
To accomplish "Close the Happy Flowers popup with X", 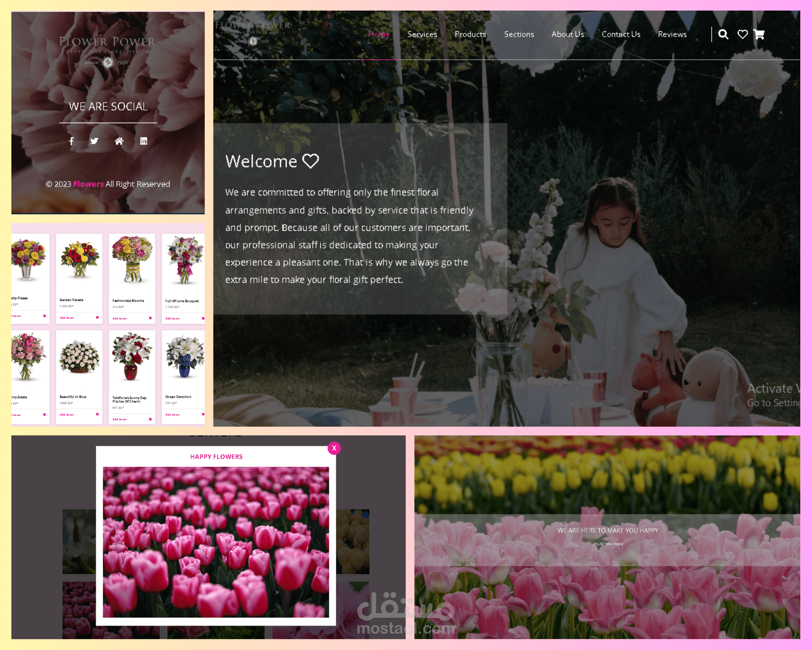I will click(x=334, y=448).
